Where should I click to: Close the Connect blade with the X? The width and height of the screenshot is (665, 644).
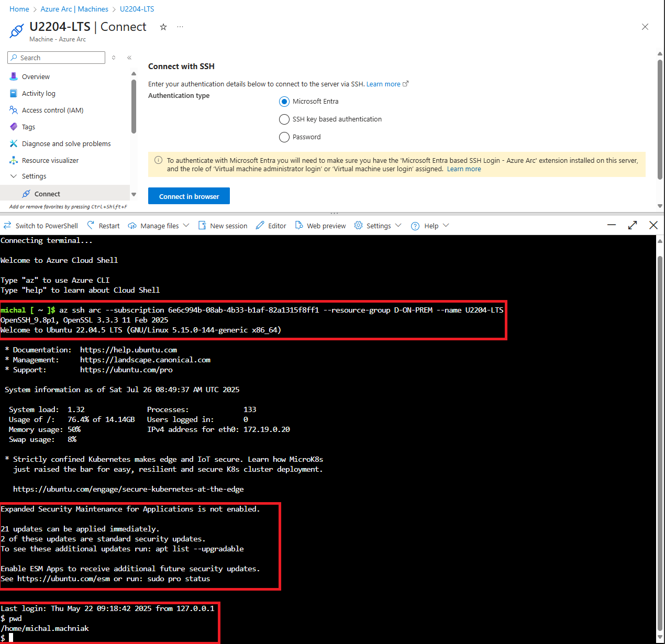pos(645,27)
